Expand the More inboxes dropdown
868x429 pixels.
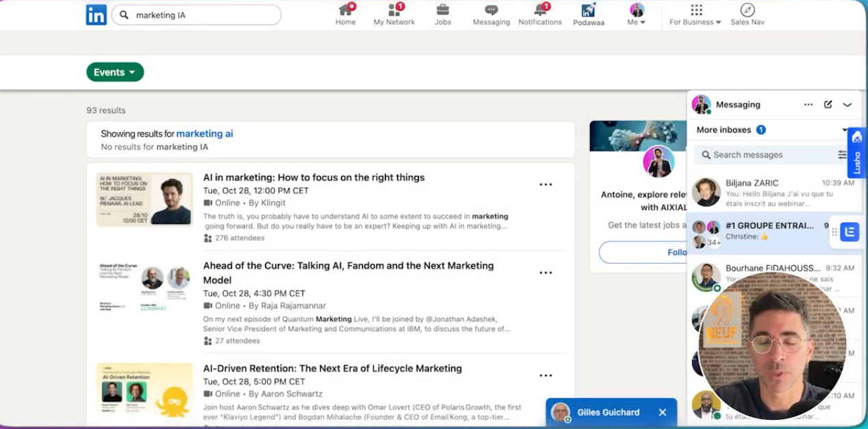845,130
